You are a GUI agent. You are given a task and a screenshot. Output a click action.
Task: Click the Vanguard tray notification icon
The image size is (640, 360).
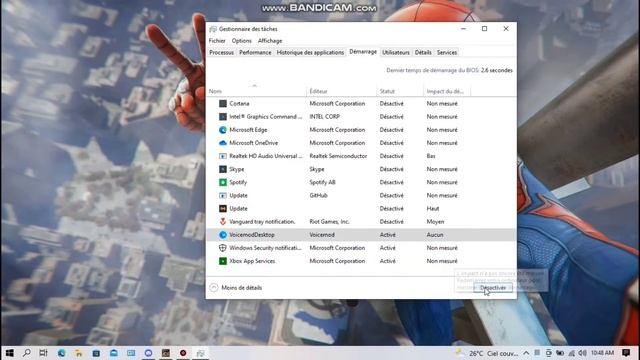[x=223, y=222]
